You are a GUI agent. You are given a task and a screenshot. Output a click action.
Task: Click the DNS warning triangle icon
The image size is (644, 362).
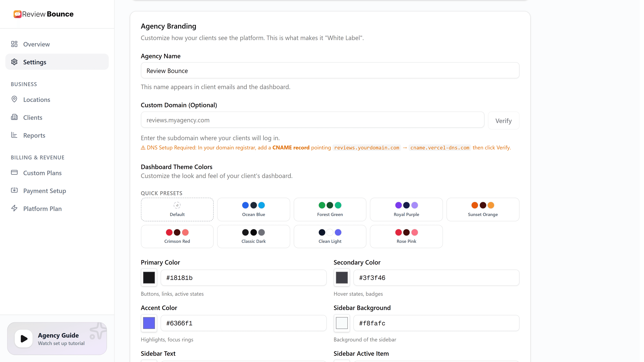[x=143, y=148]
